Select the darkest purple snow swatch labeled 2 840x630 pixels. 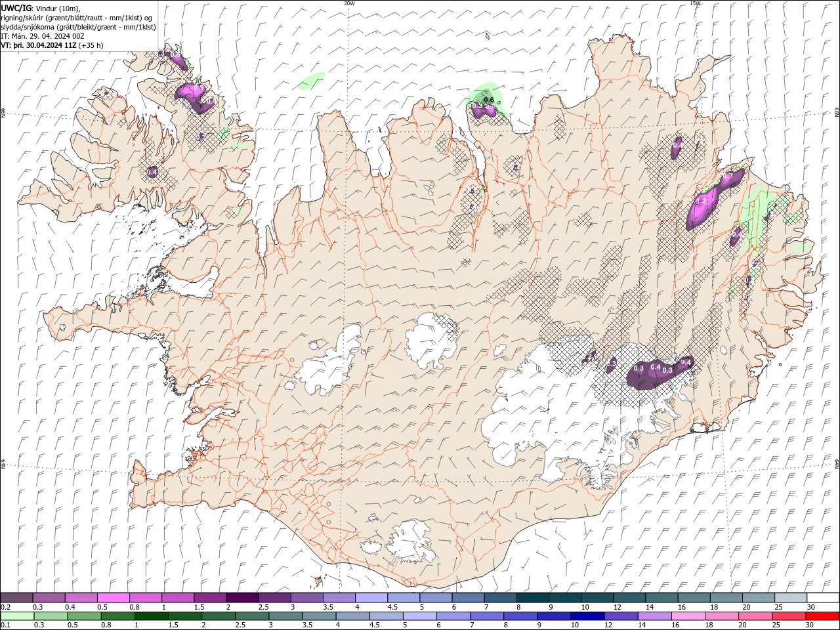(242, 598)
